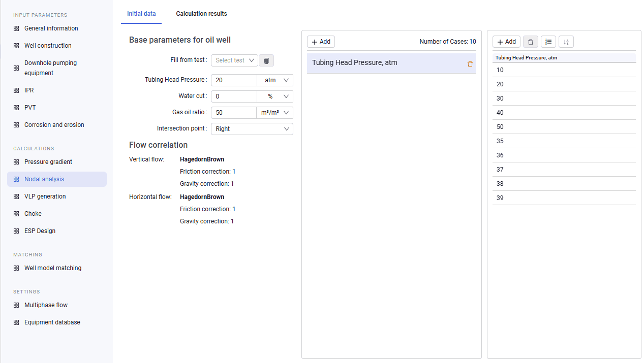This screenshot has height=363, width=644.
Task: Click the copy icon beside Select test
Action: coord(266,60)
